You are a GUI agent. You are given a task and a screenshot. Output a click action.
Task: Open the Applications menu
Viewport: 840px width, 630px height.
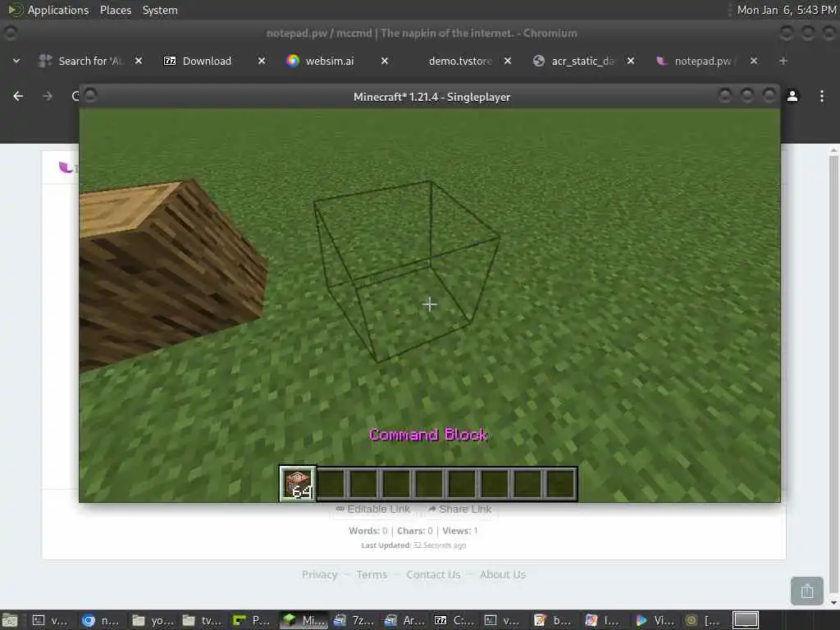coord(48,10)
